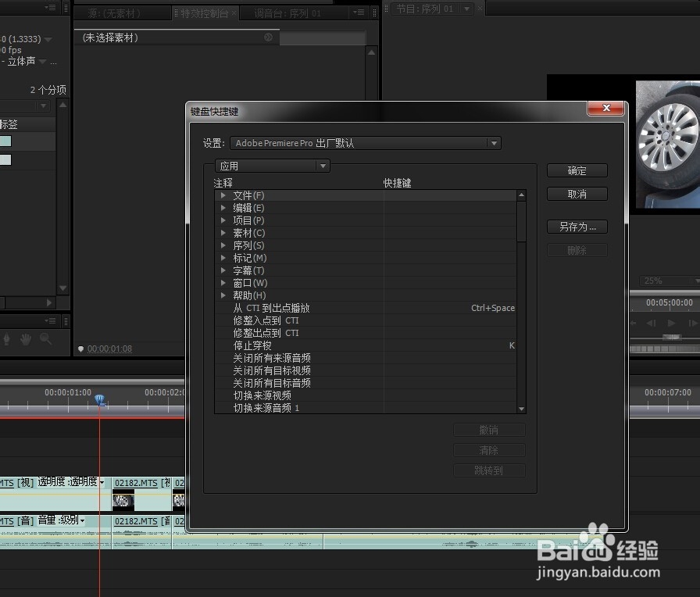The image size is (700, 597).
Task: Expand the 文件(F) shortcut group
Action: tap(223, 195)
